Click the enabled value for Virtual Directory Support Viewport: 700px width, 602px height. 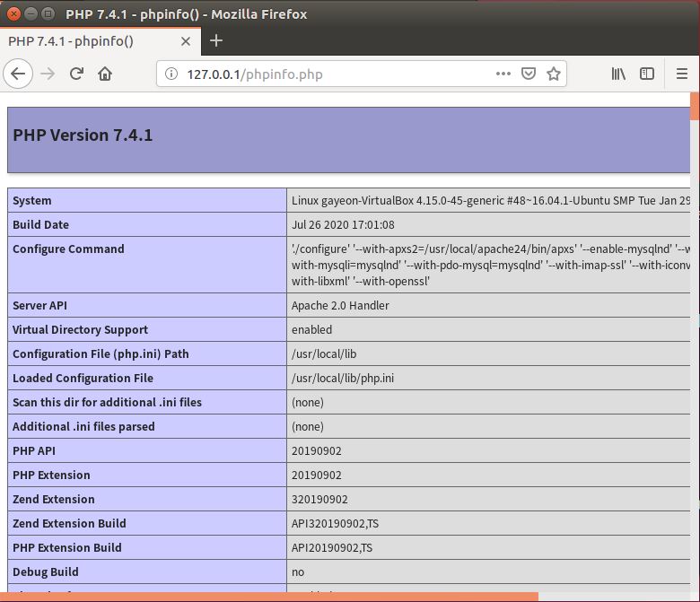click(311, 330)
